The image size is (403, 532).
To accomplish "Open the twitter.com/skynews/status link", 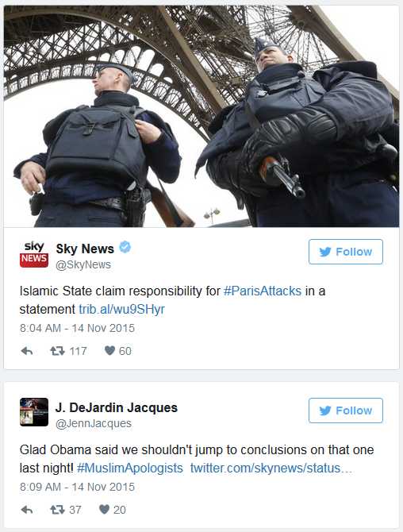I will coord(271,468).
